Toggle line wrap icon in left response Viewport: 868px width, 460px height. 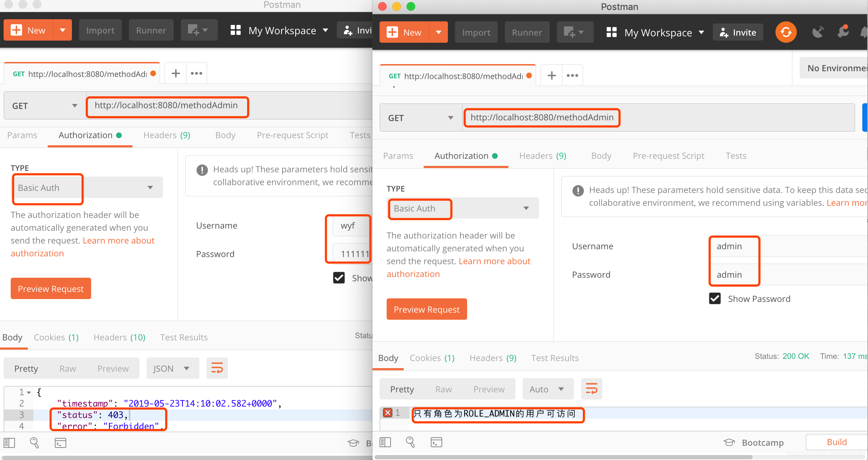pos(217,368)
